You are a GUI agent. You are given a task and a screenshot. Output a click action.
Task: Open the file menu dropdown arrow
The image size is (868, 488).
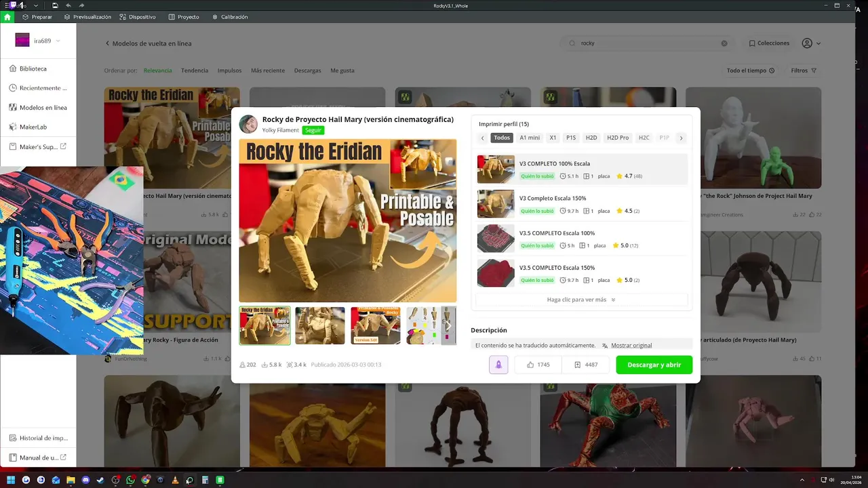pos(35,5)
